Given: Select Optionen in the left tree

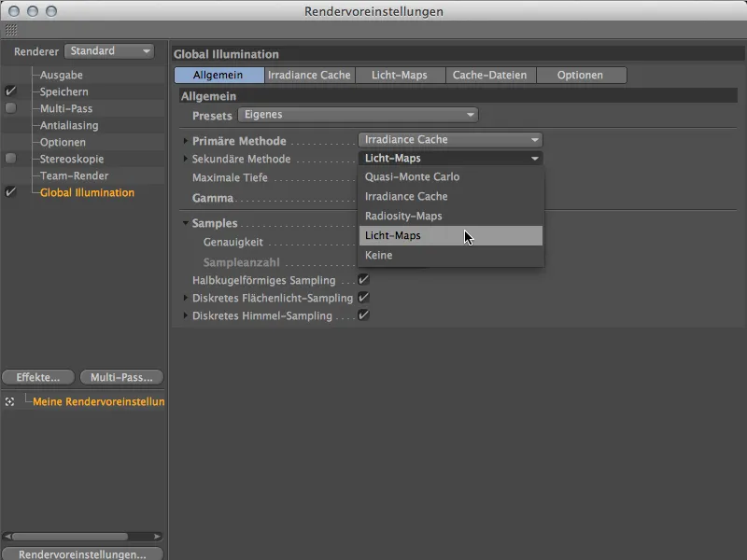Looking at the screenshot, I should coord(63,142).
